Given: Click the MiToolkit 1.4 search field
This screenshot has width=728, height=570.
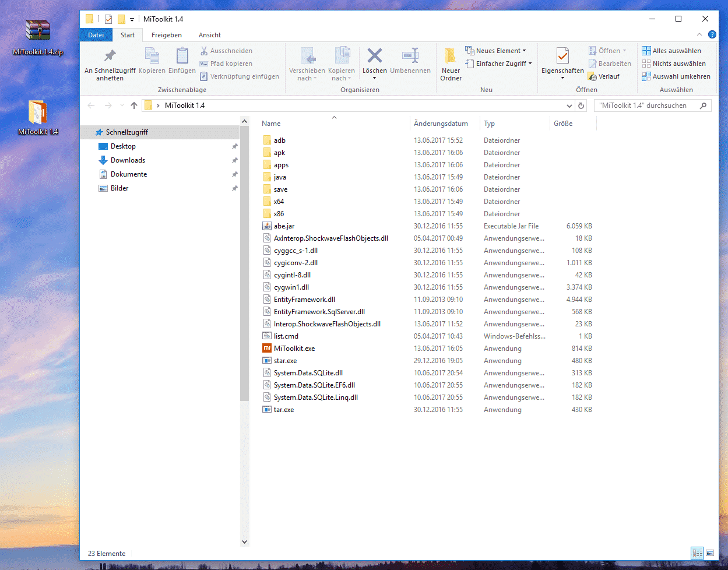Looking at the screenshot, I should click(x=646, y=105).
